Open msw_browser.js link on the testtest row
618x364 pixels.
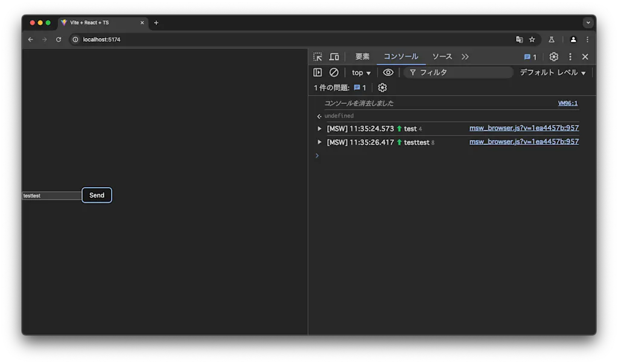[524, 142]
